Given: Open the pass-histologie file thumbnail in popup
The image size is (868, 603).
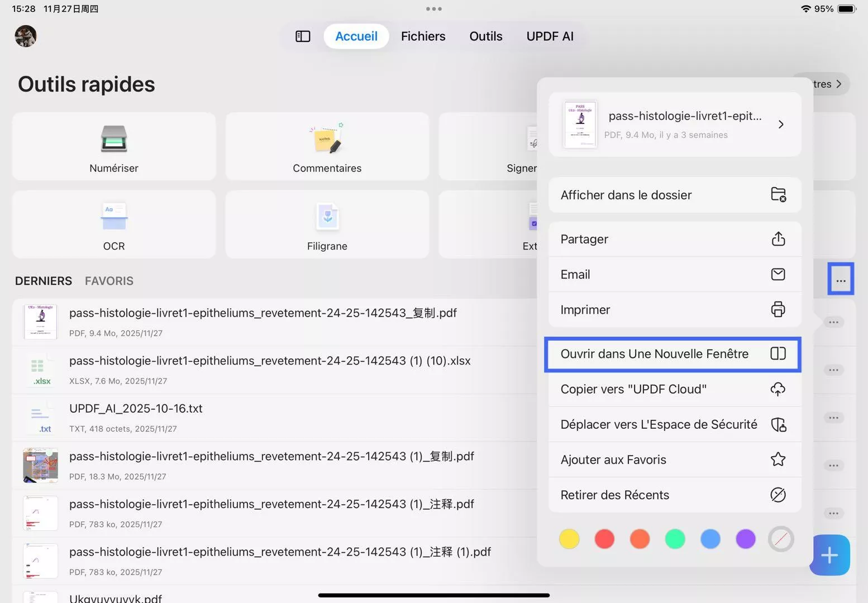Looking at the screenshot, I should pyautogui.click(x=580, y=125).
